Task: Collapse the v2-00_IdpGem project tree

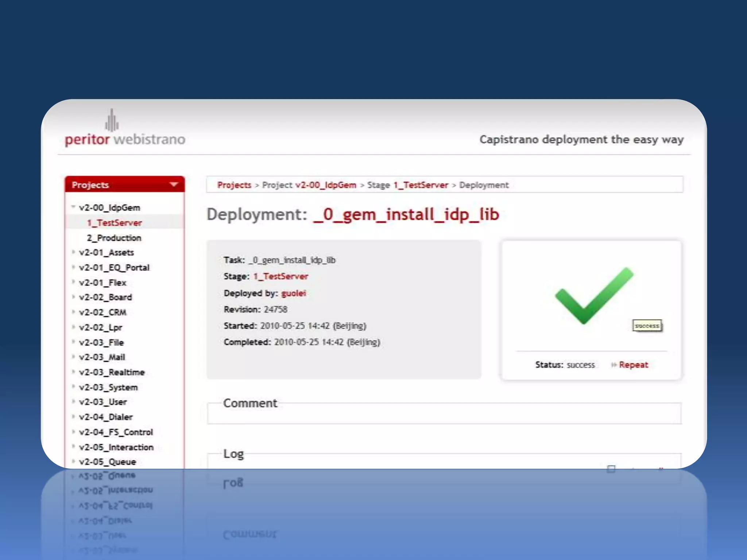Action: tap(73, 207)
